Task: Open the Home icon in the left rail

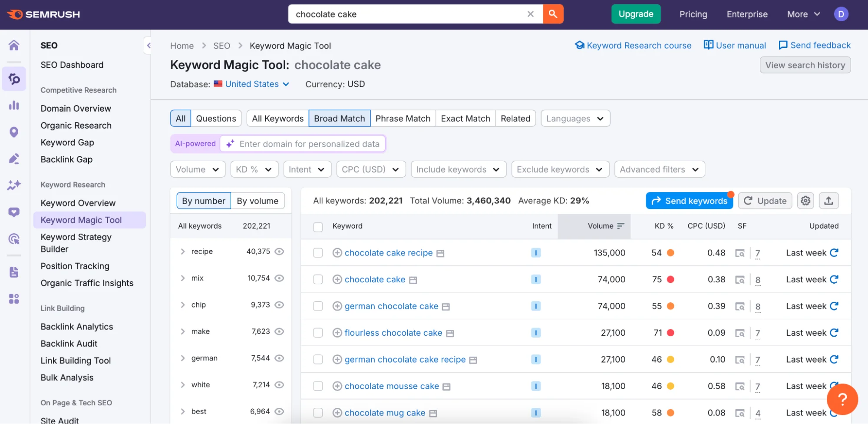Action: 14,45
